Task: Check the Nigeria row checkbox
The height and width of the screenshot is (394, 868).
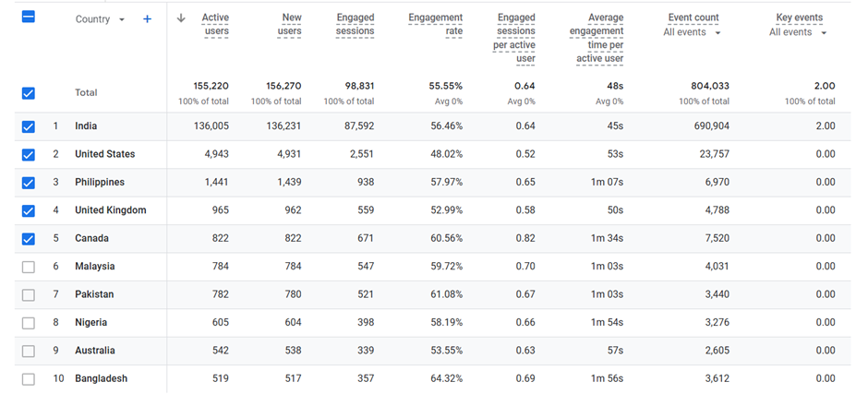Action: point(28,323)
